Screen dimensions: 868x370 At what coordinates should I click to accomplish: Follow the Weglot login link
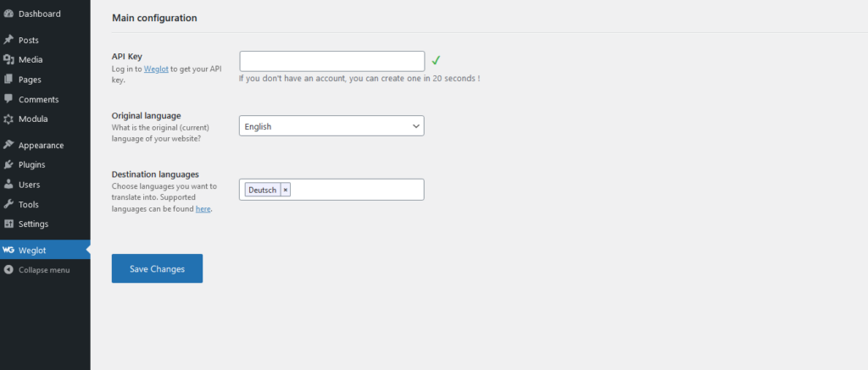click(x=156, y=69)
